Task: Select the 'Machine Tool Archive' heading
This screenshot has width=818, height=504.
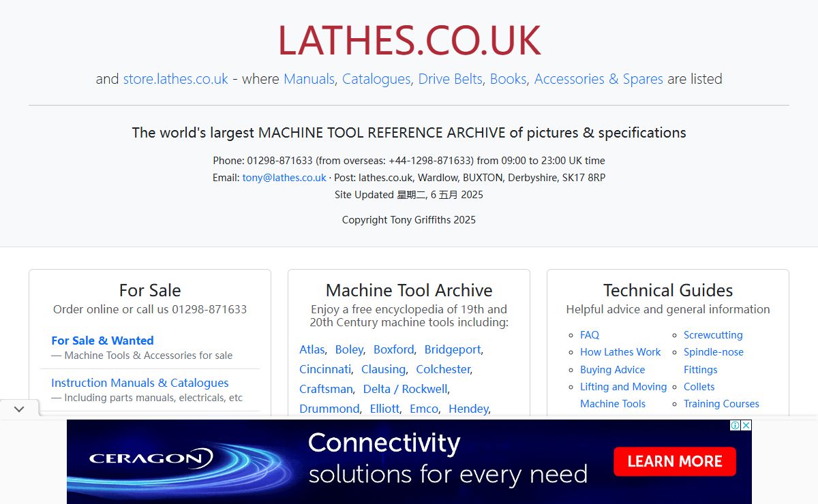Action: pyautogui.click(x=409, y=290)
